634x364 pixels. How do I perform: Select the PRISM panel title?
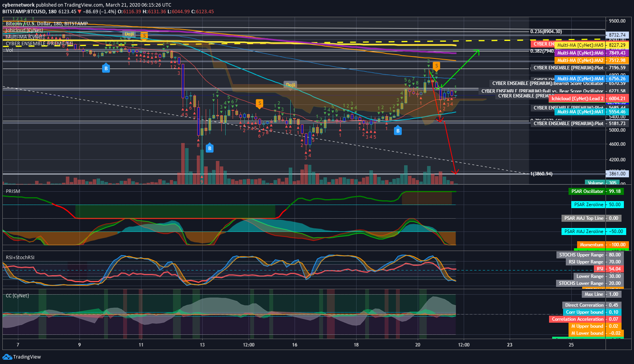(x=13, y=191)
